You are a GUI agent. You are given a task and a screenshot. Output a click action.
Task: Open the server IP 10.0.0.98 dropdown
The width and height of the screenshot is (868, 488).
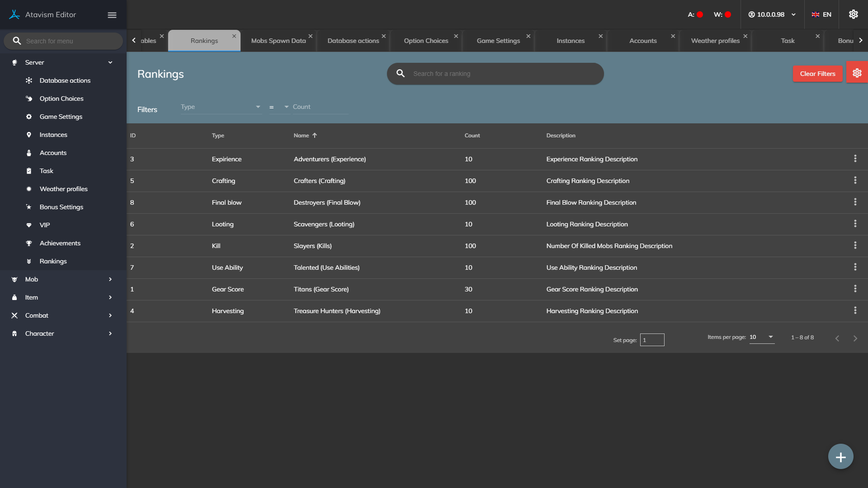[772, 14]
